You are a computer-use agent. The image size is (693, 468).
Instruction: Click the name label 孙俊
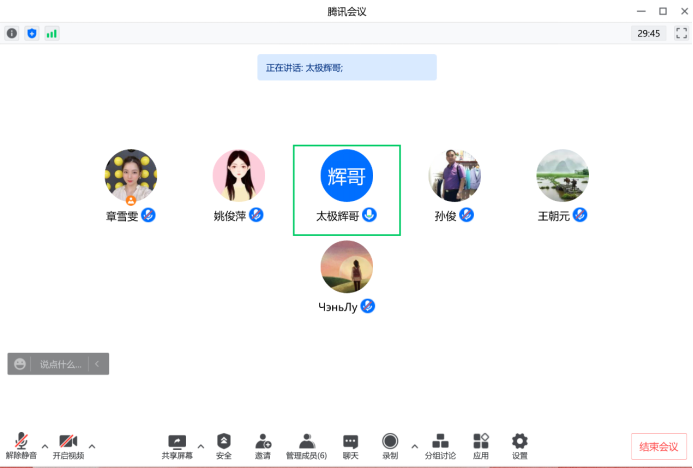(446, 216)
